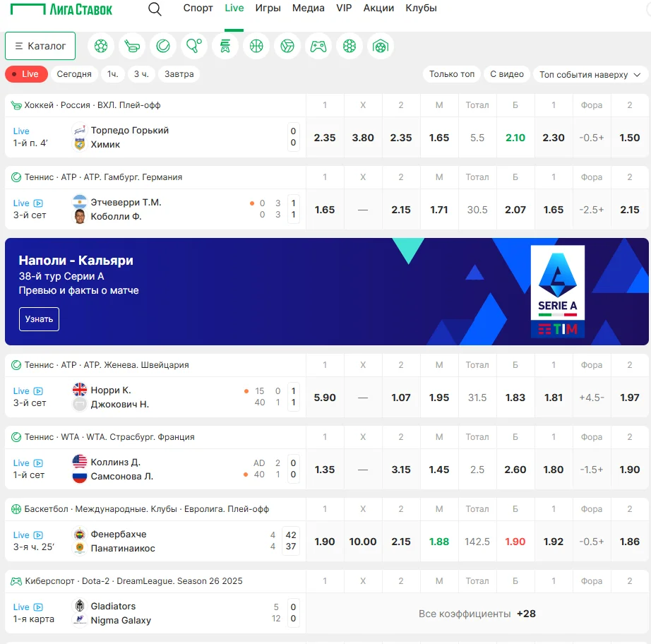Select the esports gamepad icon
Viewport: 651px width, 644px height.
[x=318, y=47]
